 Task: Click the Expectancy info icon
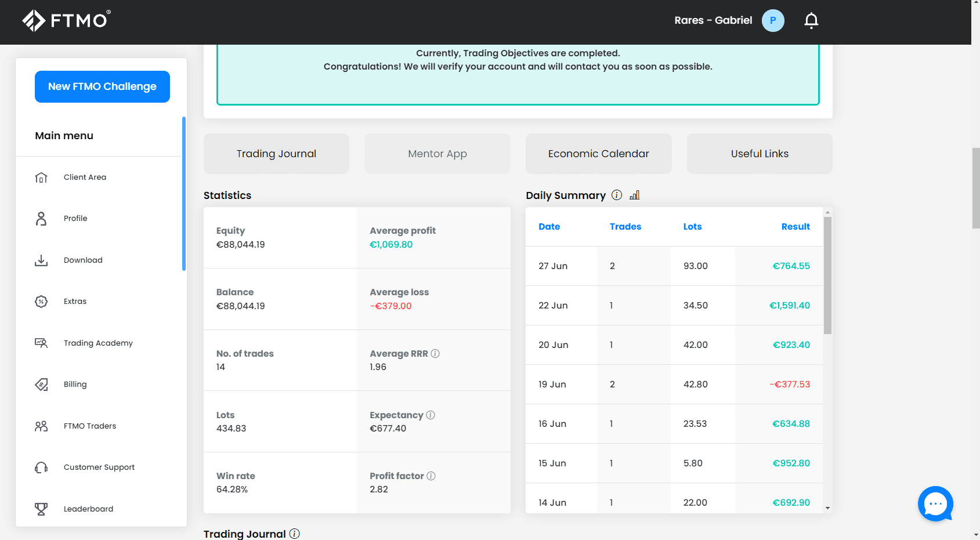[x=431, y=415]
